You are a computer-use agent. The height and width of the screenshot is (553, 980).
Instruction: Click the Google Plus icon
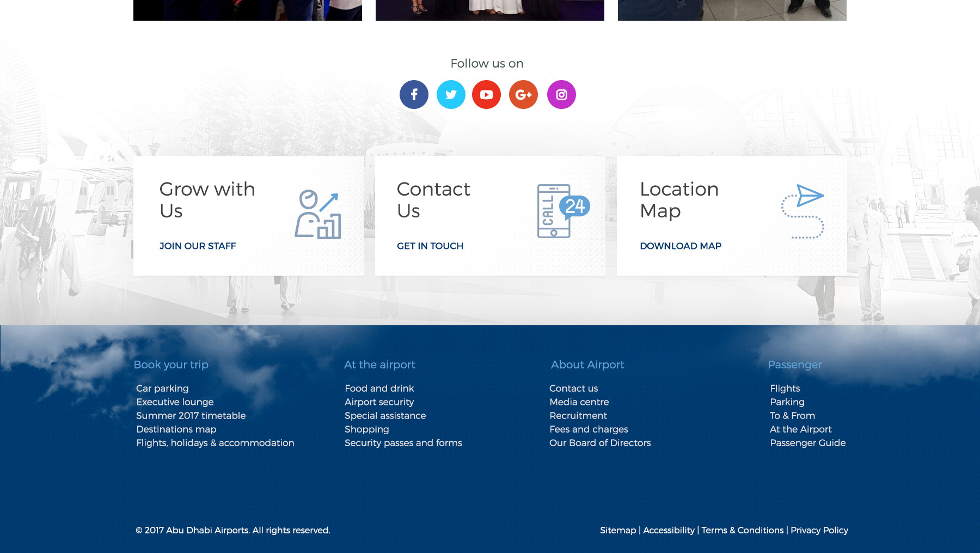point(523,95)
